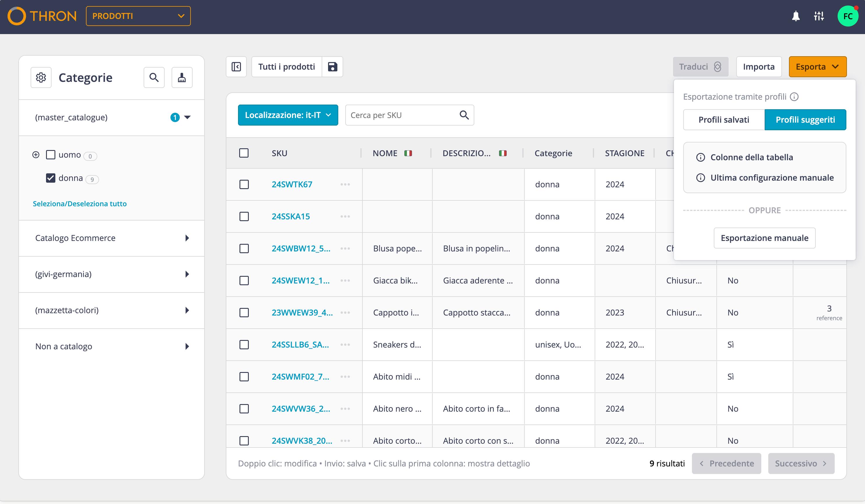Switch to Profili salvati tab
Image resolution: width=865 pixels, height=504 pixels.
724,120
